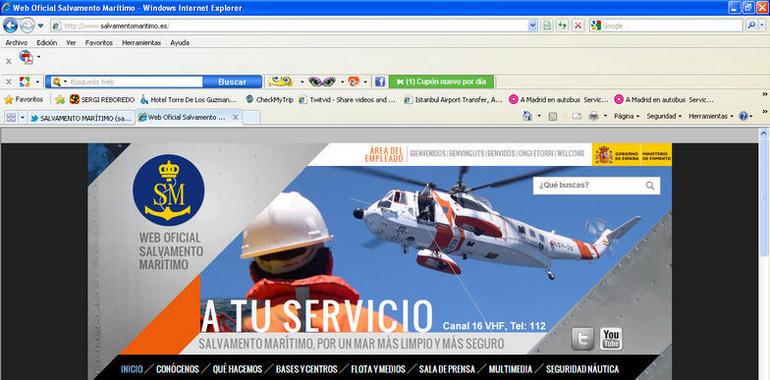Open search provider options dropdown arrow
This screenshot has height=380, width=770.
[x=763, y=26]
